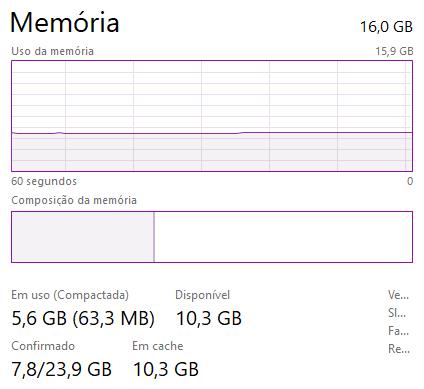The width and height of the screenshot is (424, 389).
Task: Click the Memória heading
Action: point(65,22)
